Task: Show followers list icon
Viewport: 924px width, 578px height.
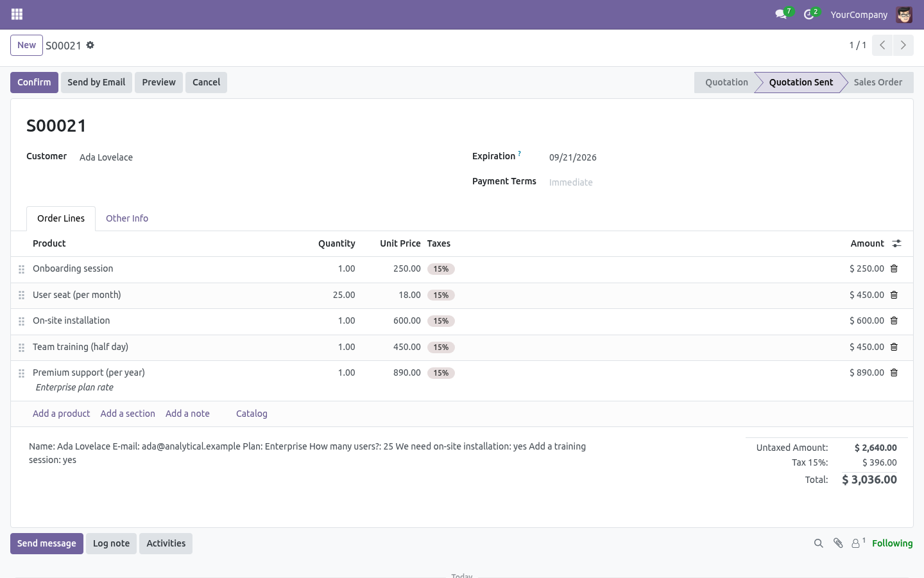Action: click(x=858, y=543)
